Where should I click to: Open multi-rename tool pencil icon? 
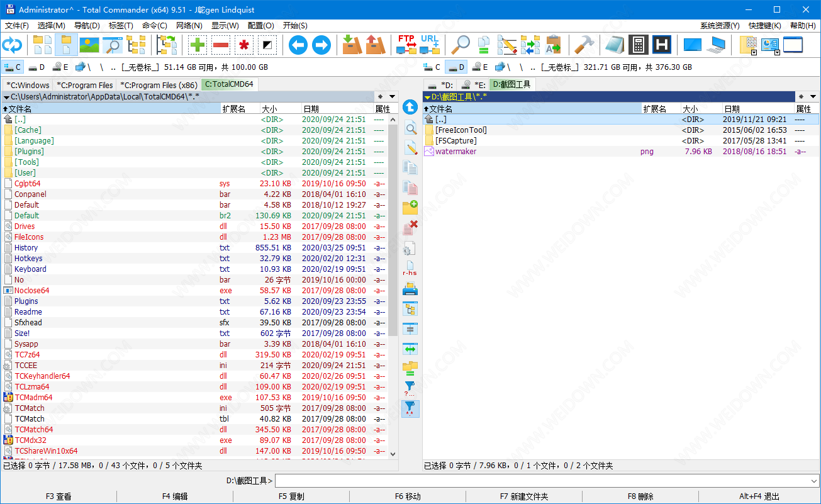point(507,45)
